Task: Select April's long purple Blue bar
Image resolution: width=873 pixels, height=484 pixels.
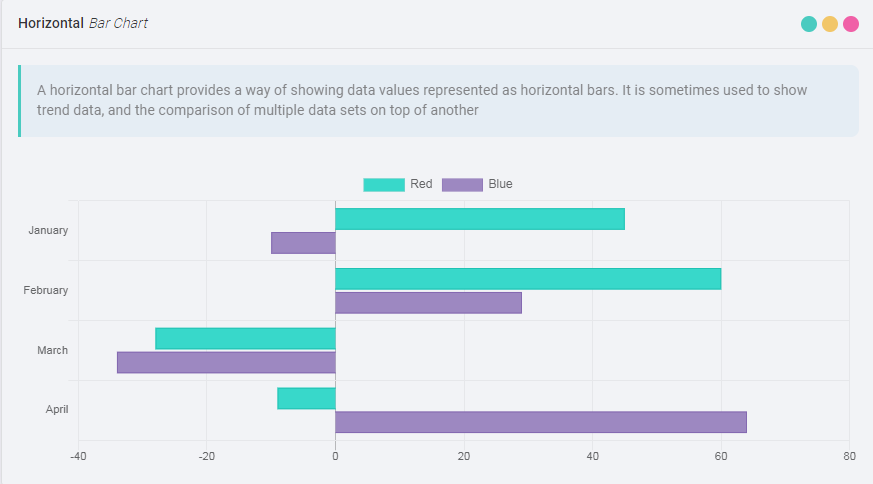Action: (541, 422)
